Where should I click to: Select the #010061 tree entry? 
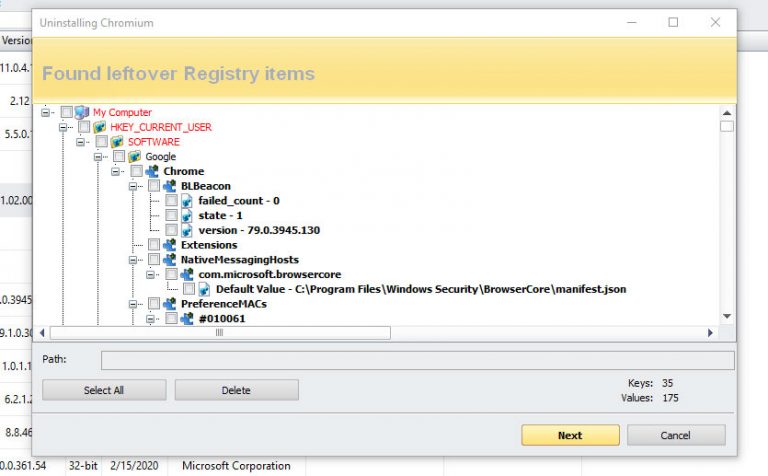click(x=221, y=318)
